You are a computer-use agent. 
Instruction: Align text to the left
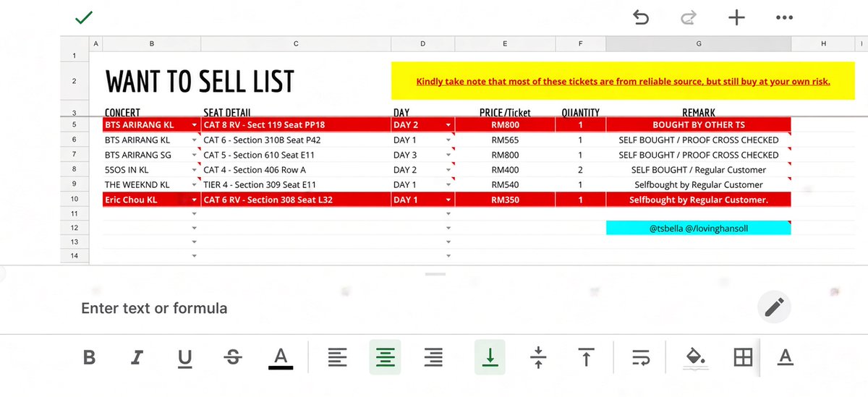337,357
